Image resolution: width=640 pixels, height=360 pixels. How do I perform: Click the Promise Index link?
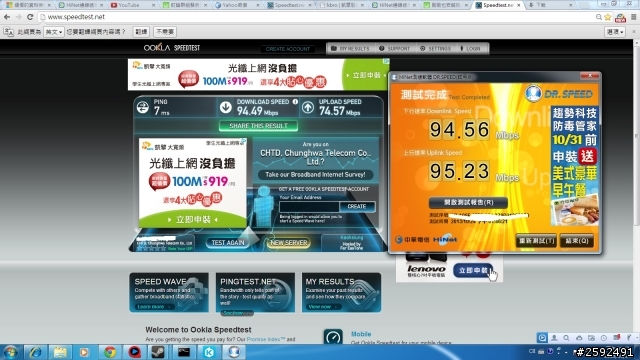[266, 339]
